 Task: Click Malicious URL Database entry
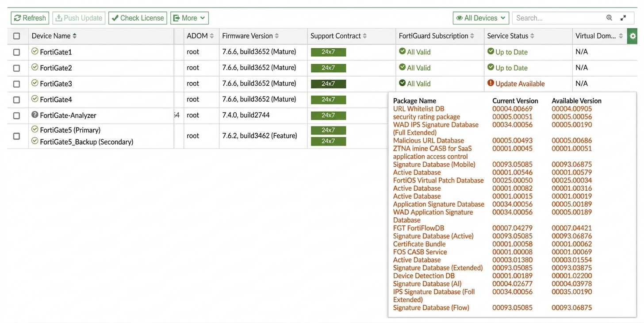pyautogui.click(x=429, y=141)
